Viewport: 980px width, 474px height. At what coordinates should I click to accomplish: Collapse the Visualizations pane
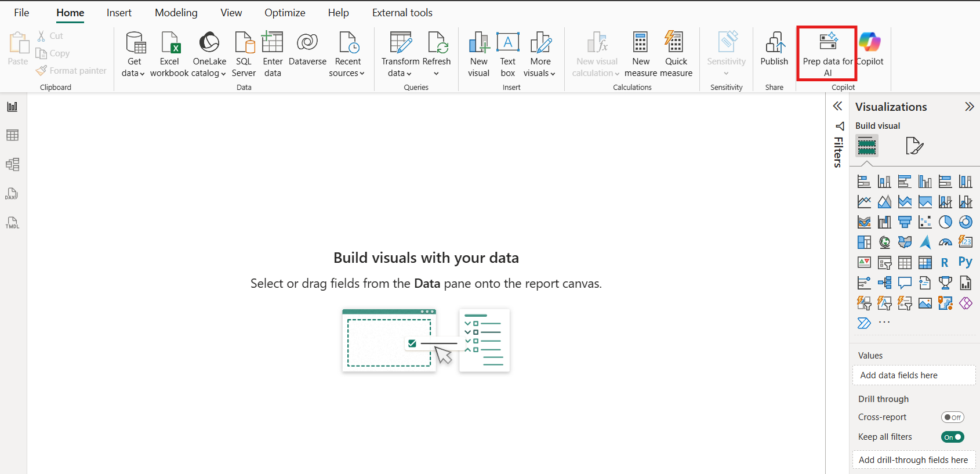click(x=969, y=107)
